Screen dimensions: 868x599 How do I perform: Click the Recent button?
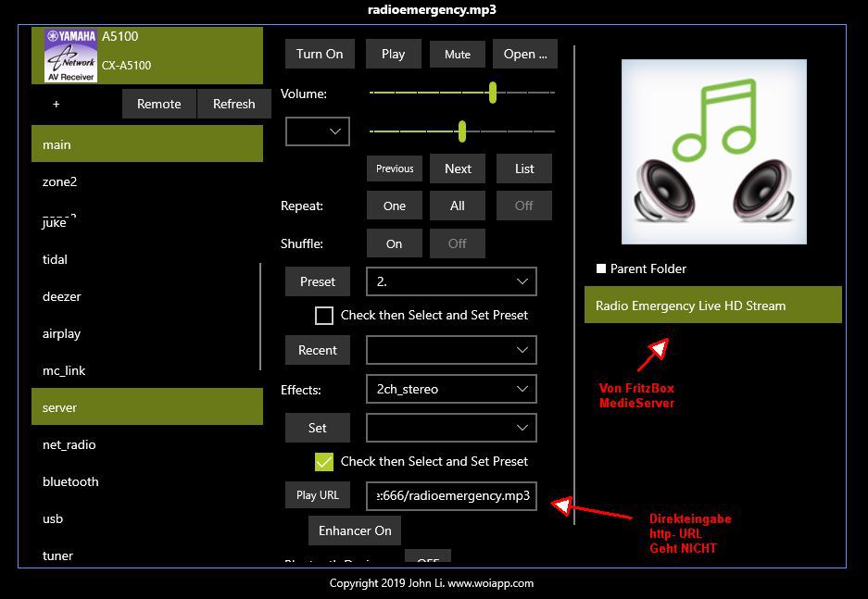coord(317,350)
